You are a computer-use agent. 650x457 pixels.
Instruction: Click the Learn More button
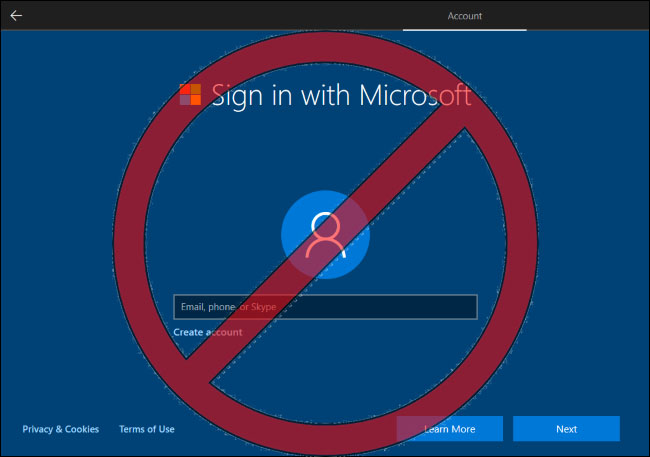tap(450, 429)
